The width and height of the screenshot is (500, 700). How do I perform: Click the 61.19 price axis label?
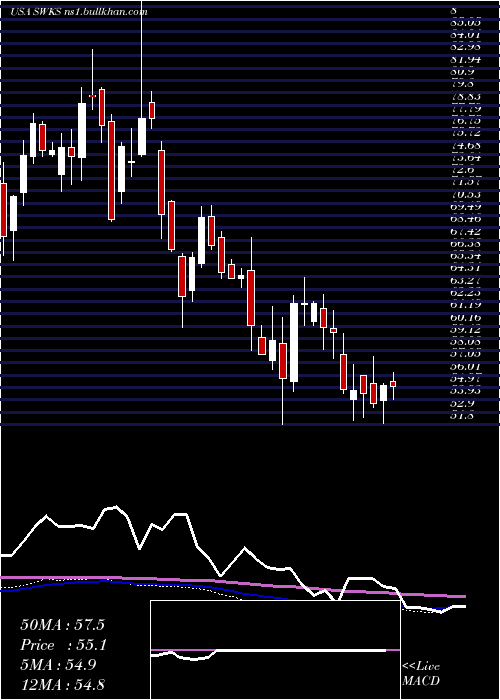pyautogui.click(x=465, y=305)
